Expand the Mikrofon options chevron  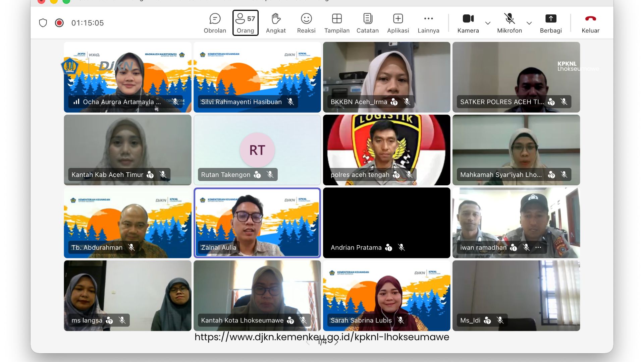pos(529,23)
